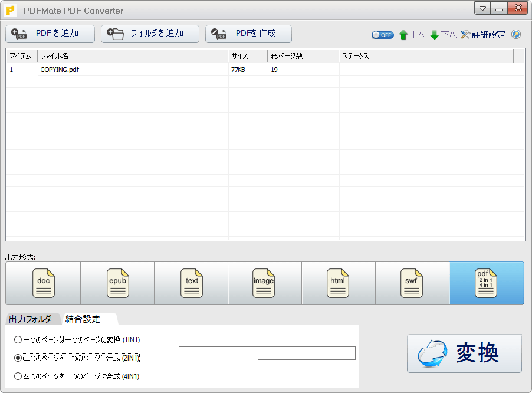The height and width of the screenshot is (393, 532).
Task: Move item up with the green 上へ arrow
Action: [x=412, y=35]
